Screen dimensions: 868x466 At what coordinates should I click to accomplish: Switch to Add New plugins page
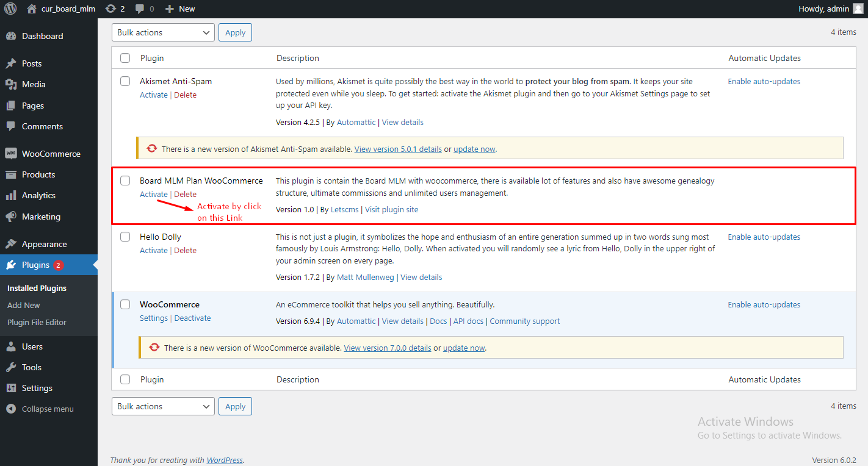pos(23,305)
